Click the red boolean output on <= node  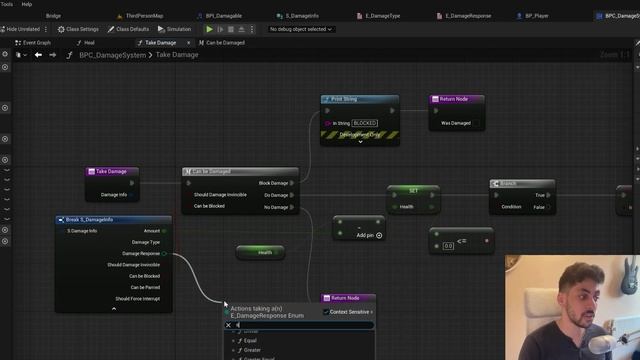pyautogui.click(x=487, y=241)
